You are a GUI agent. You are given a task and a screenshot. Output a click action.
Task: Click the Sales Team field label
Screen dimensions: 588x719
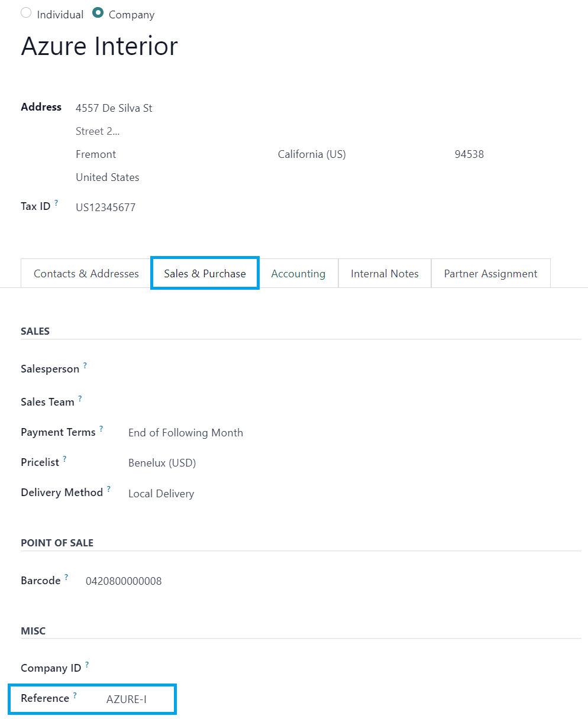coord(47,402)
